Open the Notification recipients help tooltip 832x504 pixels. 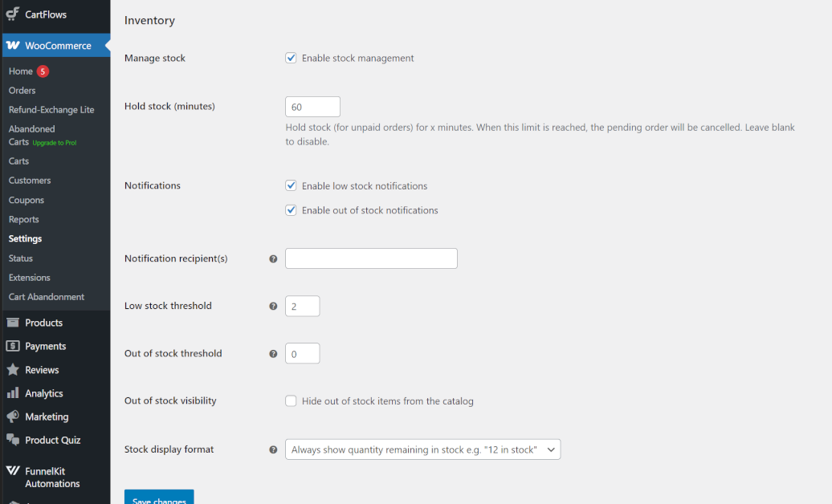point(273,258)
